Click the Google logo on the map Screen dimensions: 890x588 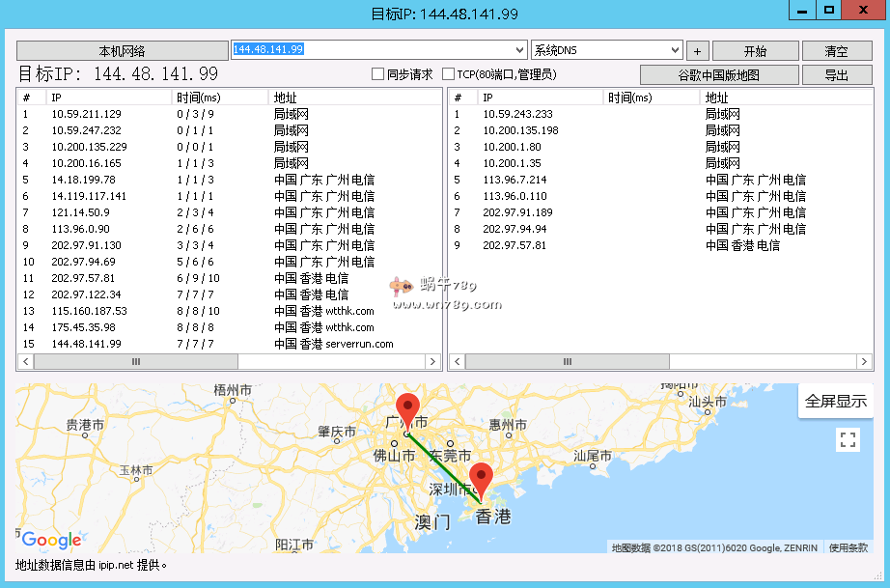(51, 540)
